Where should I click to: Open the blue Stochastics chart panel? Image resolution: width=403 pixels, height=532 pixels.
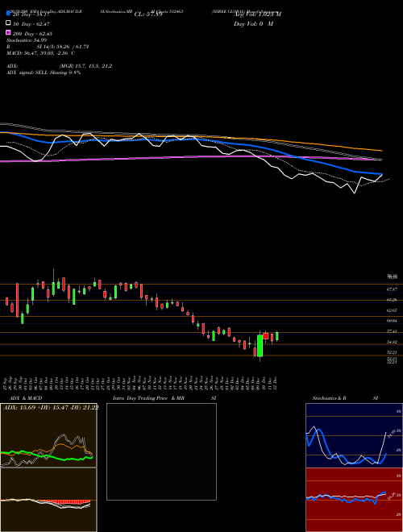point(354,435)
